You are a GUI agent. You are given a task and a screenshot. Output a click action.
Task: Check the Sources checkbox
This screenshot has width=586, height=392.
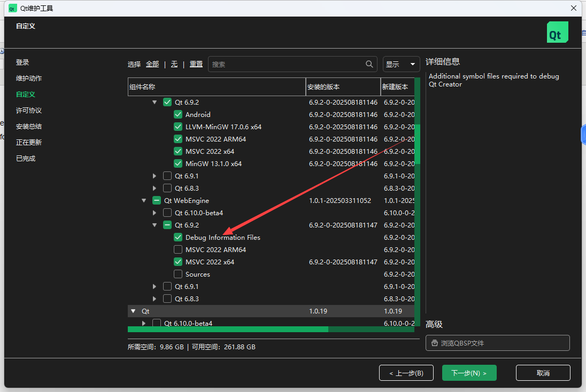pos(178,275)
